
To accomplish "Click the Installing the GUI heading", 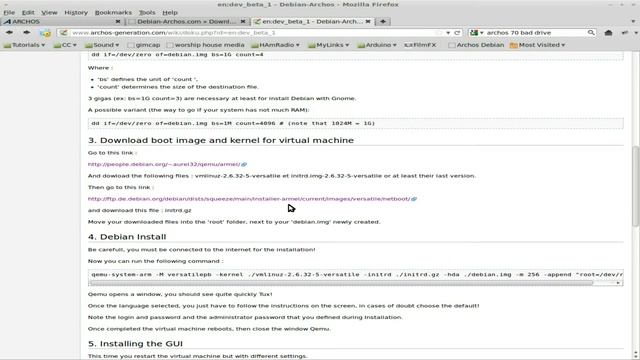I will (135, 344).
